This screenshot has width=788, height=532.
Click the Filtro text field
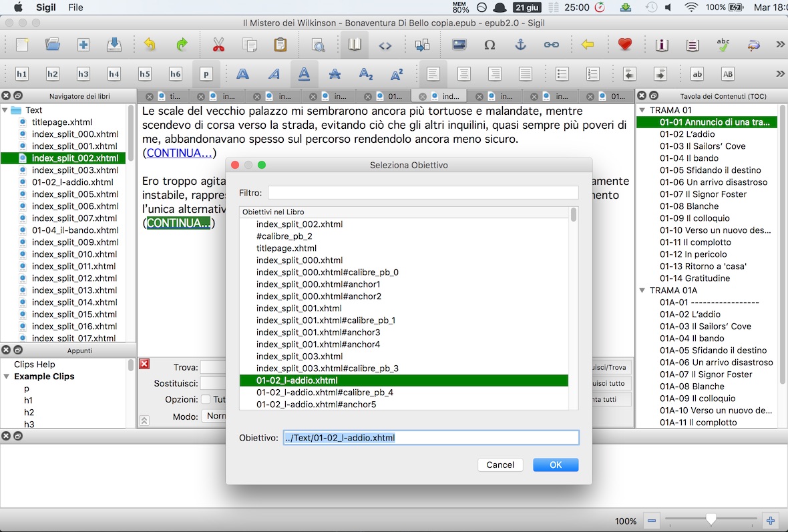click(x=423, y=193)
